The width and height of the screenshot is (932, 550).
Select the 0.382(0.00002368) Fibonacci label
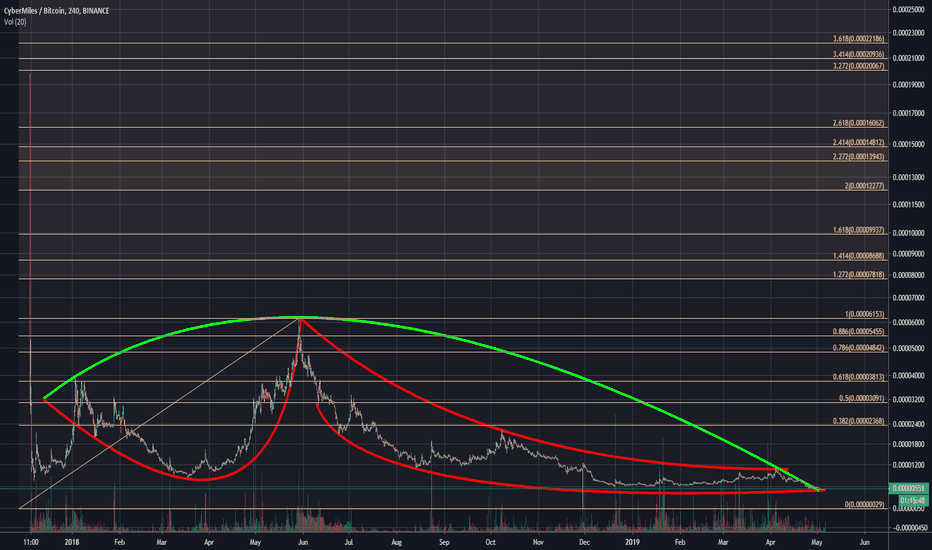(x=858, y=421)
